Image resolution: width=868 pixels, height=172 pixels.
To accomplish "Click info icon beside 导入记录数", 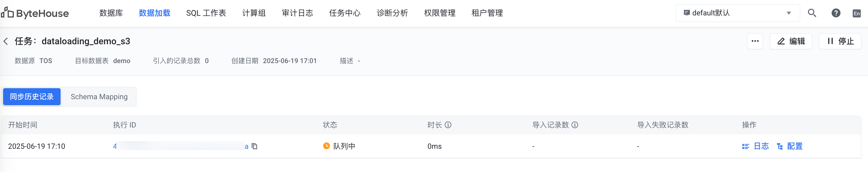I will click(x=575, y=125).
